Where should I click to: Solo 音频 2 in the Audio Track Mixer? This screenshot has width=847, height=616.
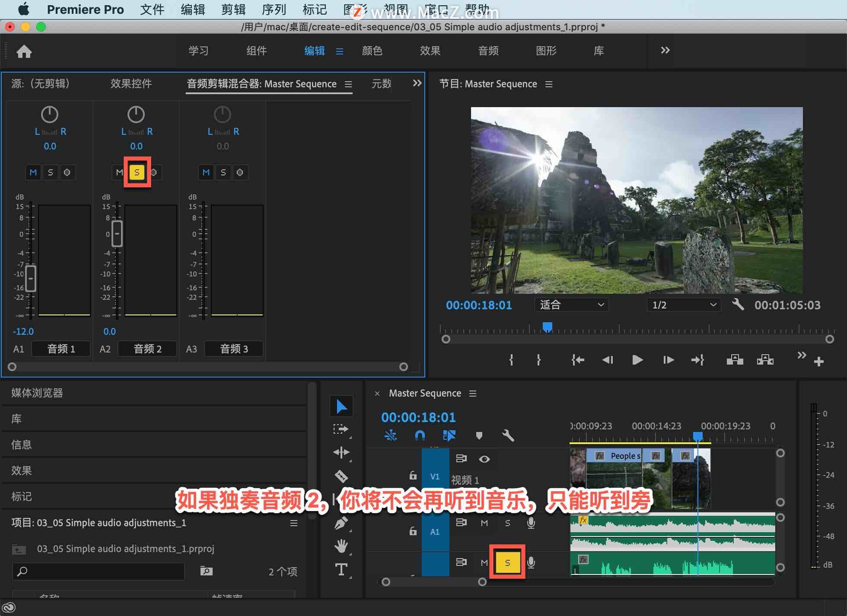pyautogui.click(x=137, y=172)
